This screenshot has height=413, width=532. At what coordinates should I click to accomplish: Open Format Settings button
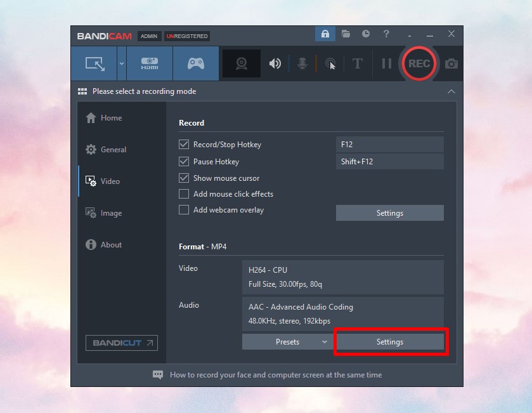click(x=390, y=342)
